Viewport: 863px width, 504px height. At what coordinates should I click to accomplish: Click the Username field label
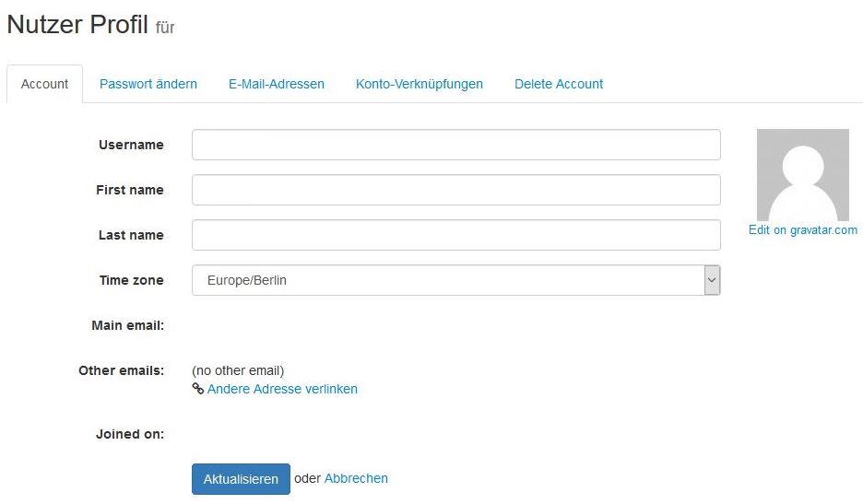pyautogui.click(x=131, y=145)
